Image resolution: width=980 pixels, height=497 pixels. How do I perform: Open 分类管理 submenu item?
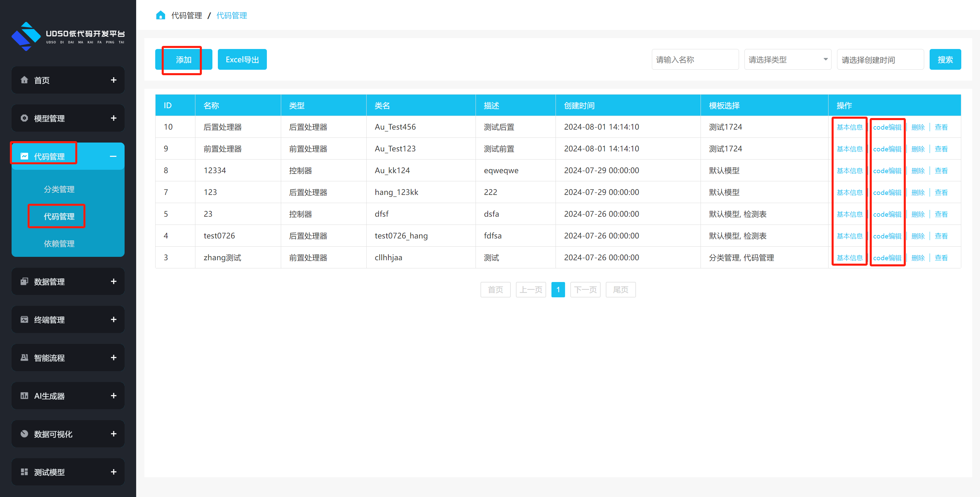point(59,189)
